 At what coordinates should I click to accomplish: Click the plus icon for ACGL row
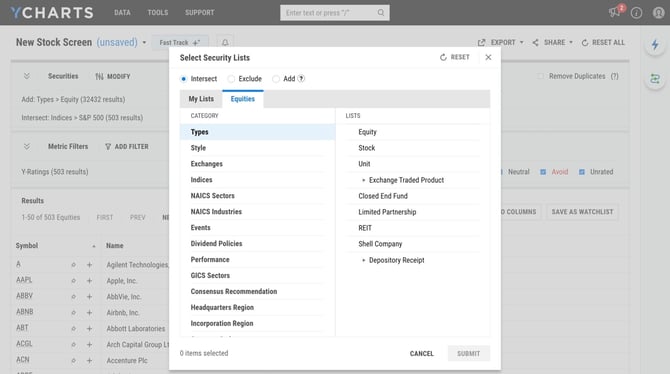pyautogui.click(x=89, y=345)
